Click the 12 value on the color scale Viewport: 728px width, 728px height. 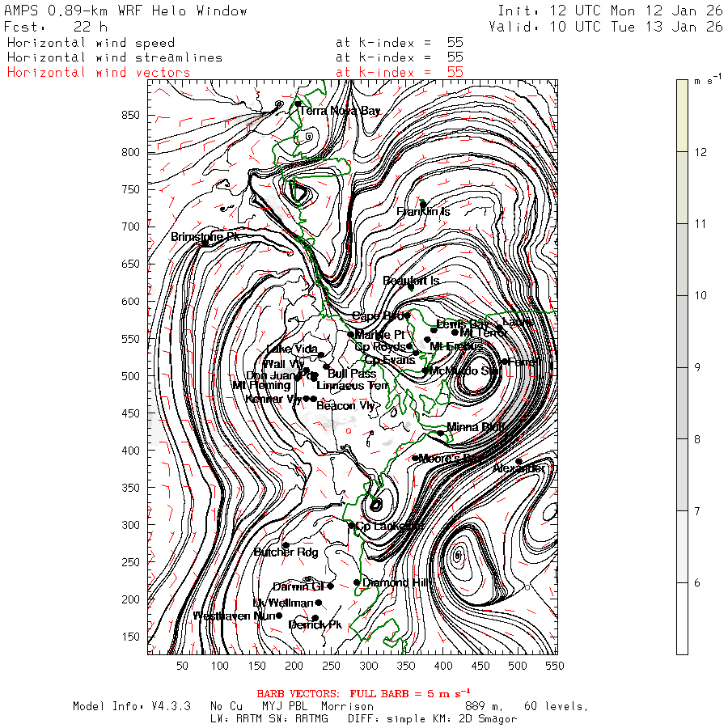click(702, 152)
